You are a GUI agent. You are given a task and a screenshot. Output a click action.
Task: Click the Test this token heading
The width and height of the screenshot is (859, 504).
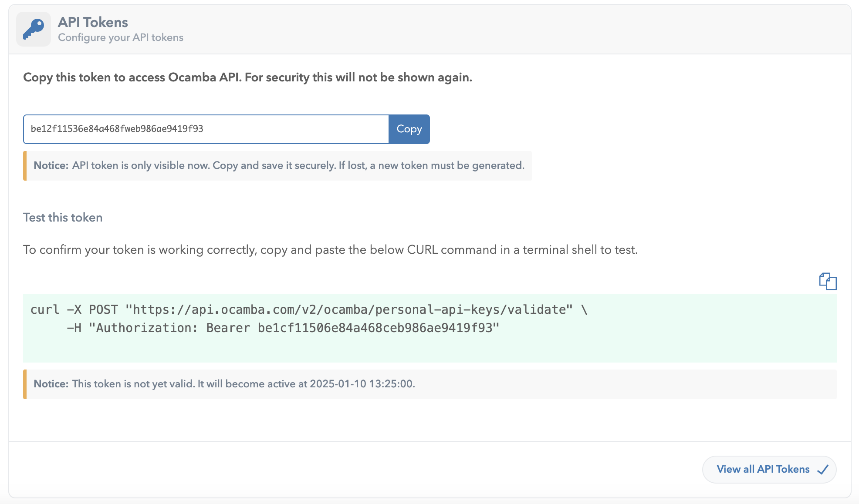pos(63,218)
